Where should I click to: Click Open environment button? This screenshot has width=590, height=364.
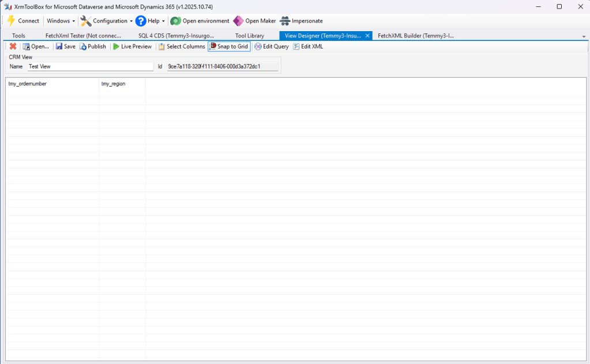pyautogui.click(x=200, y=21)
